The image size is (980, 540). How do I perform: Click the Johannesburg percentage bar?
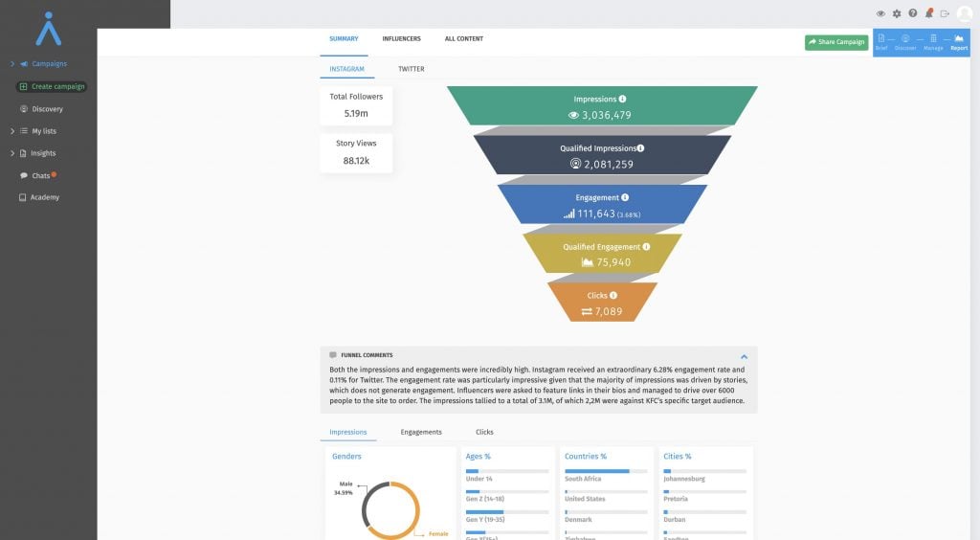coord(705,471)
